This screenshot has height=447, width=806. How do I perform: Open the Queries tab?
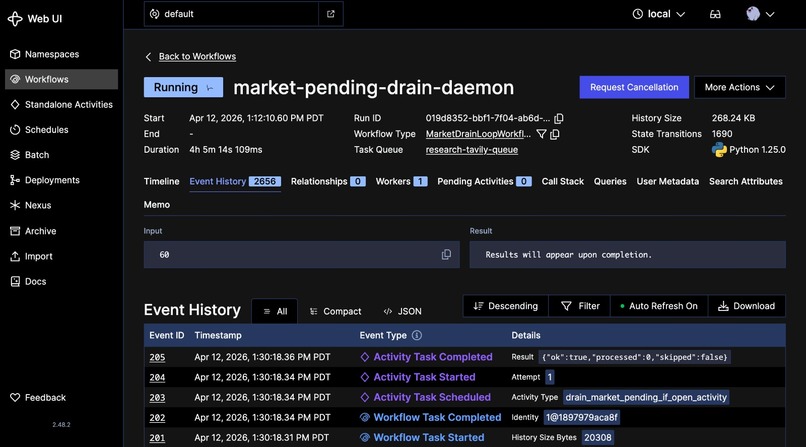(610, 181)
